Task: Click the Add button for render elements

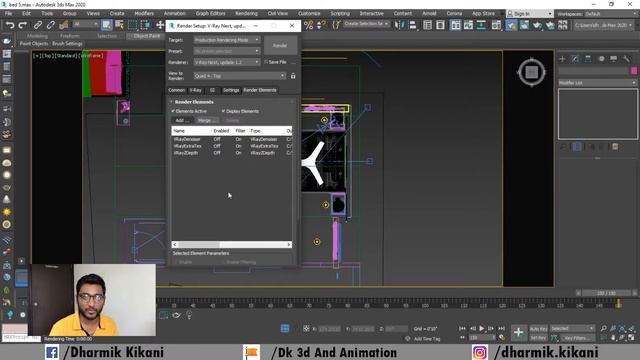Action: (x=182, y=120)
